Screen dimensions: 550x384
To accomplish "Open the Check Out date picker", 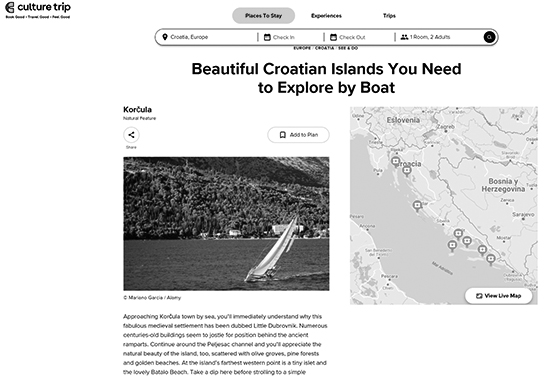I will coord(358,37).
